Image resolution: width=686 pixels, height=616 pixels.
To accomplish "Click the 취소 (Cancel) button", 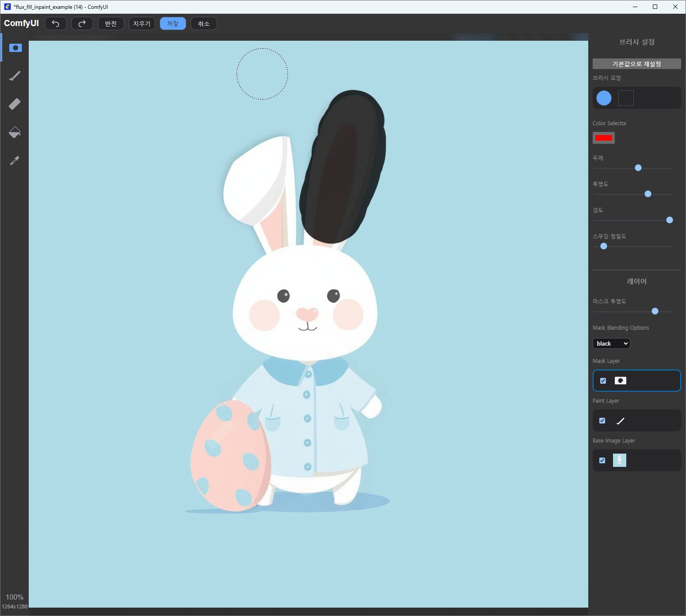I will tap(204, 23).
